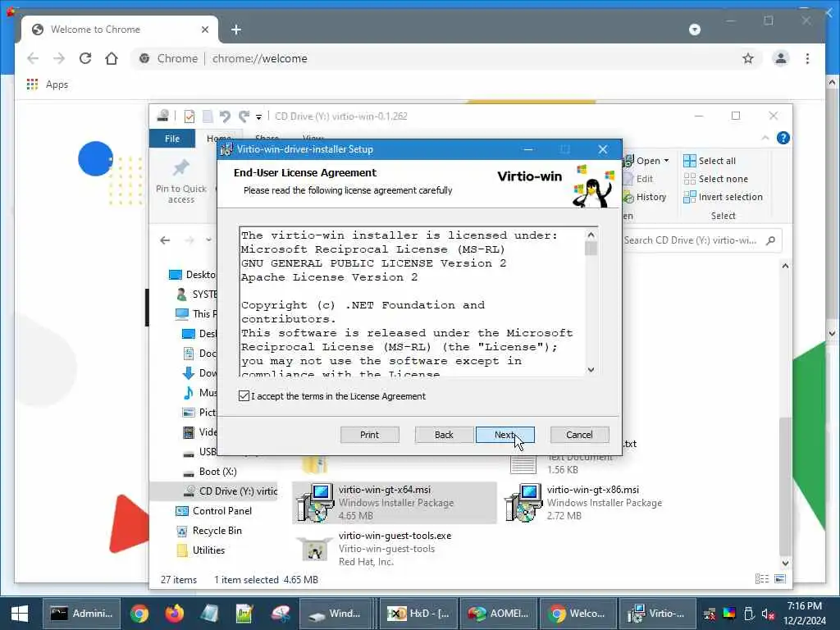Switch to the Home ribbon tab in Explorer

218,139
